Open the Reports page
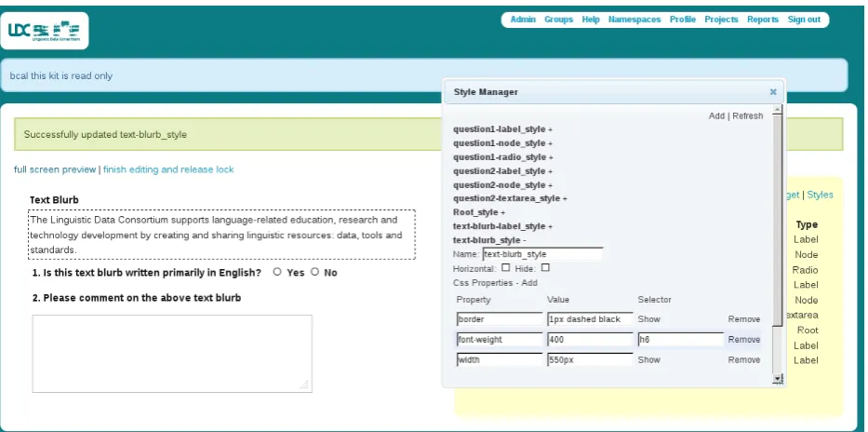868x432 pixels. click(763, 20)
